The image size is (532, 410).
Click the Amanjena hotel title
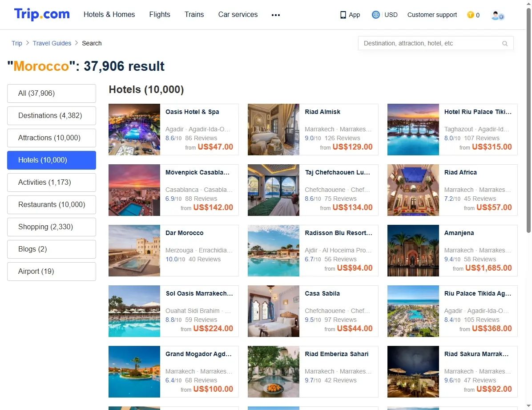pos(459,233)
